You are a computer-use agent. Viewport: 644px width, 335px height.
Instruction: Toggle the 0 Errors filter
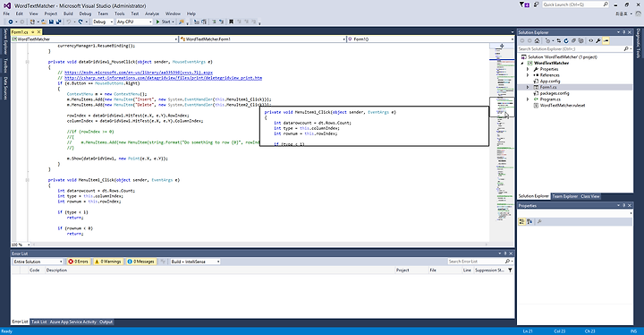click(x=78, y=262)
